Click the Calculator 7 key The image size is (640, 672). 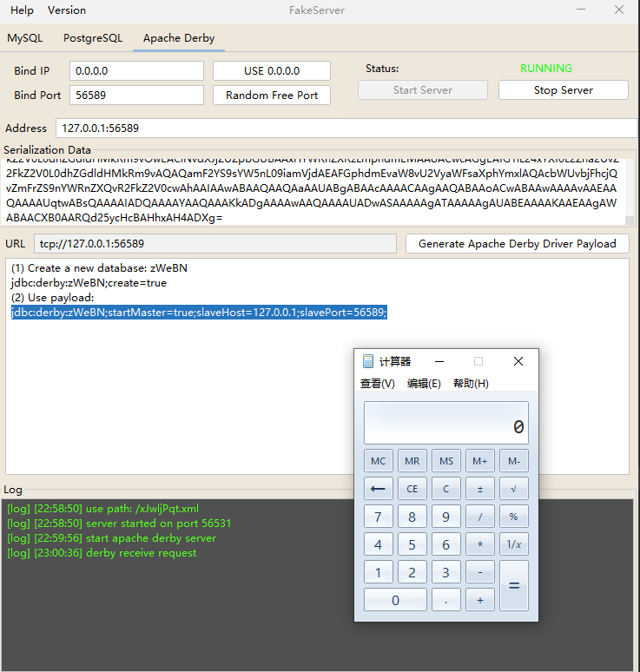click(x=378, y=517)
